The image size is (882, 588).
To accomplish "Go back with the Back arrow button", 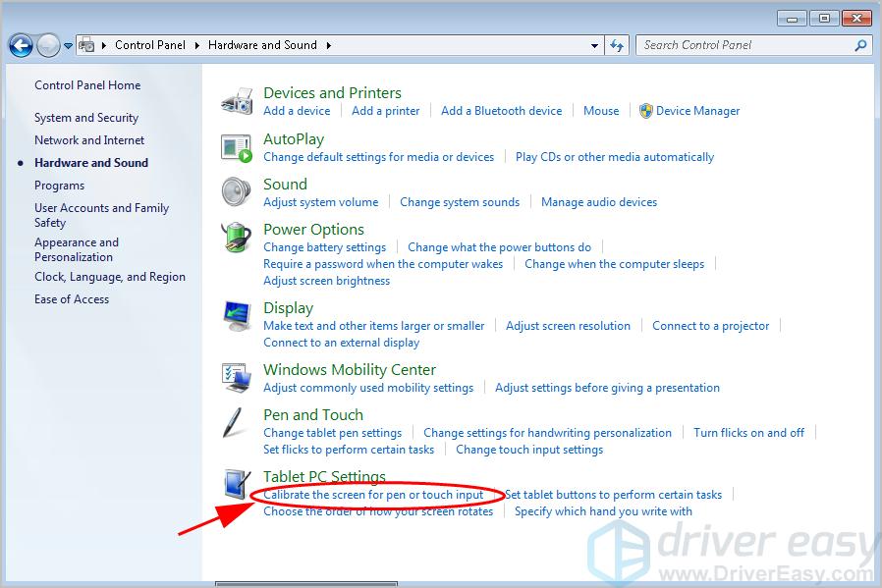I will click(21, 45).
